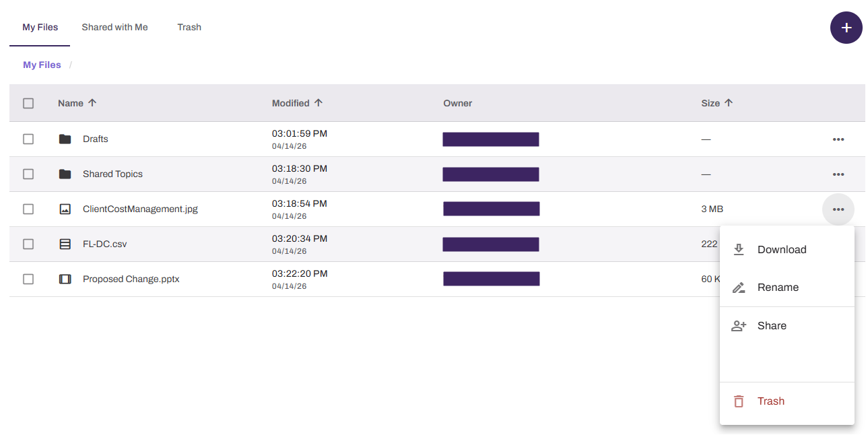868x435 pixels.
Task: Sort by Modified column arrow
Action: (319, 103)
